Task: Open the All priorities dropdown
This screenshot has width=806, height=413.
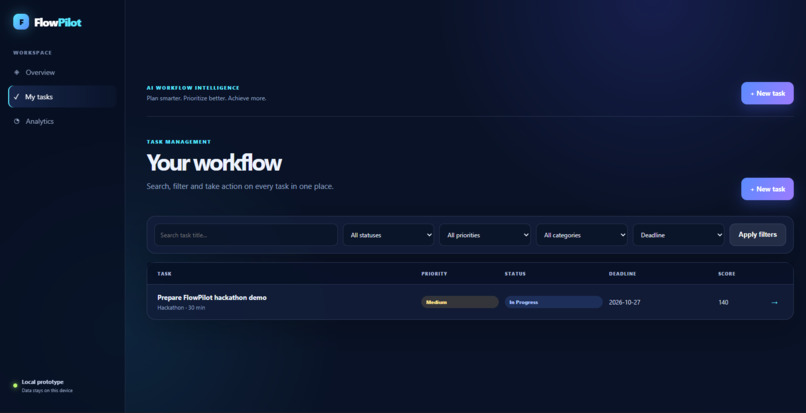Action: 485,235
